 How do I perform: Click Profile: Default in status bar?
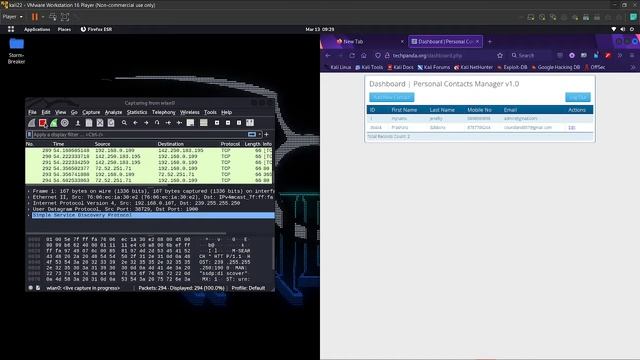tap(248, 288)
